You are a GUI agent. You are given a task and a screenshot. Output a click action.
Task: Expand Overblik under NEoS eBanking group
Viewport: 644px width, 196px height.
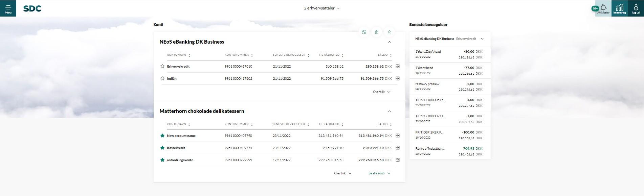pos(382,92)
